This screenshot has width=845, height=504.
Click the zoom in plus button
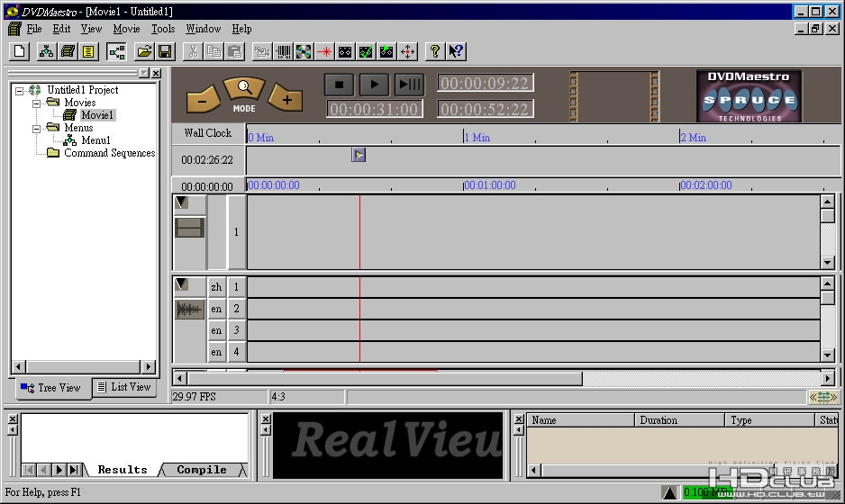click(x=286, y=98)
